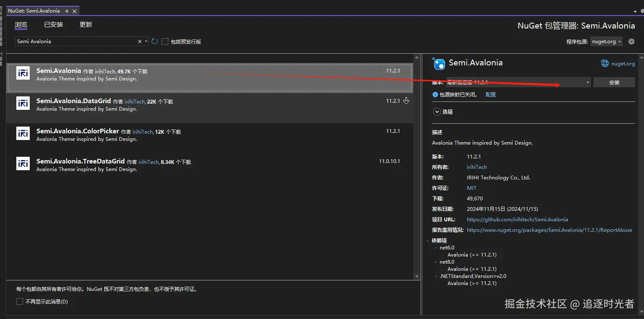644x319 pixels.
Task: Click Avalonia (>= 11.2.1) under net6.0
Action: point(472,255)
